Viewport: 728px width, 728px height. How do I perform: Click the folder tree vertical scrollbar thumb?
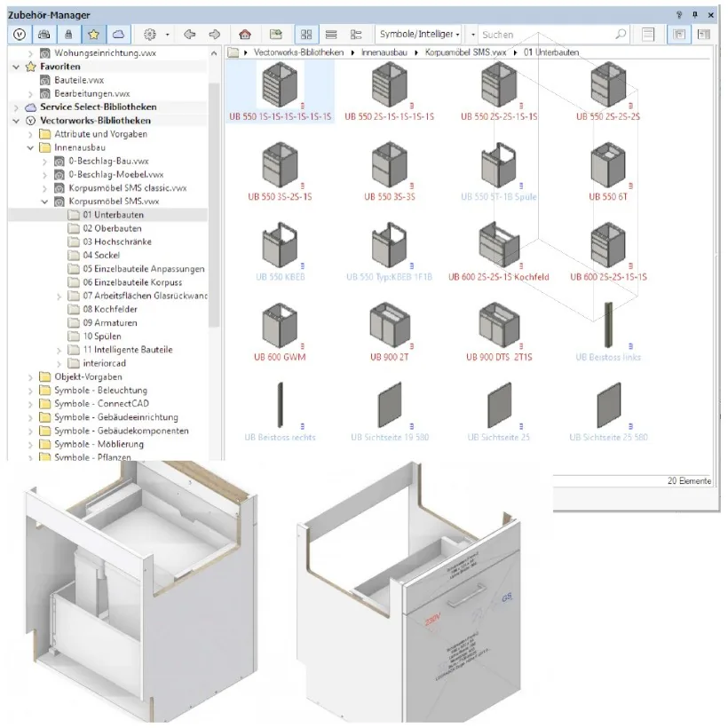pos(214,204)
